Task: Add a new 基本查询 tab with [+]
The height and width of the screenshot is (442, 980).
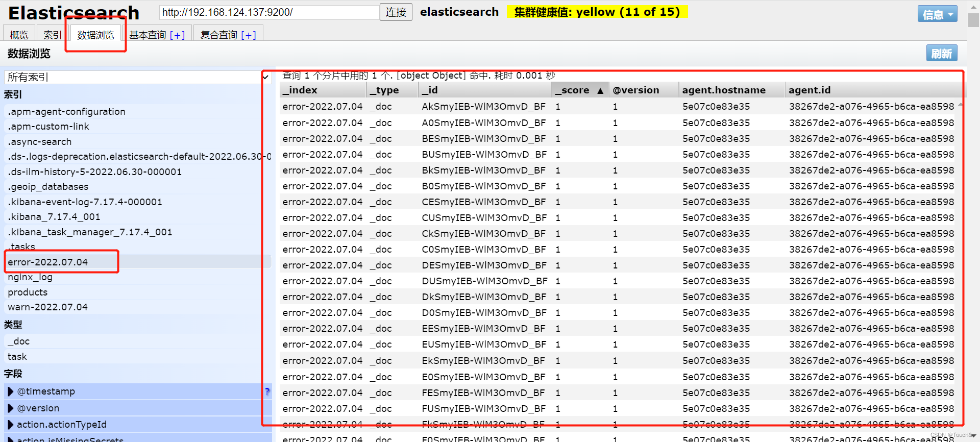Action: pyautogui.click(x=177, y=35)
